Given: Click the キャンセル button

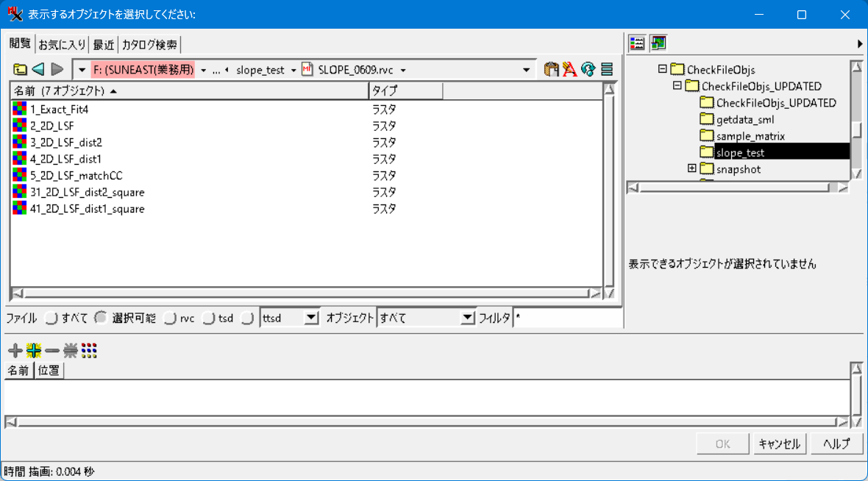Looking at the screenshot, I should click(780, 444).
